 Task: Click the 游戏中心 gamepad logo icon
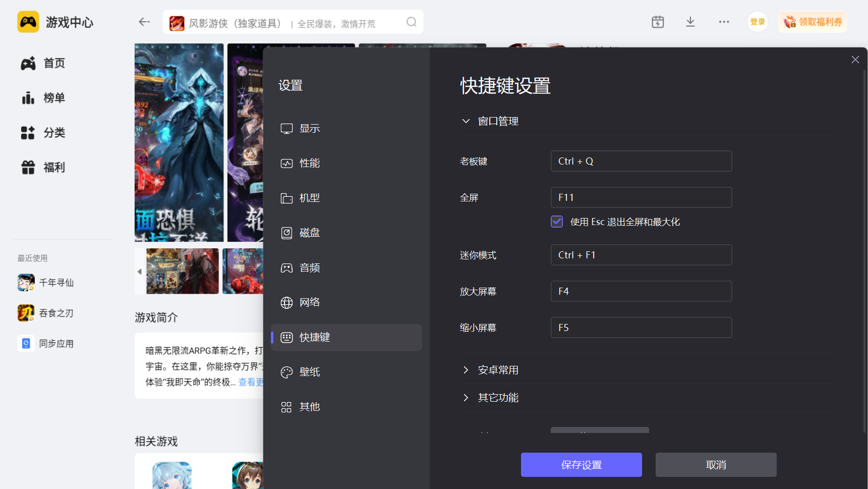pyautogui.click(x=28, y=22)
